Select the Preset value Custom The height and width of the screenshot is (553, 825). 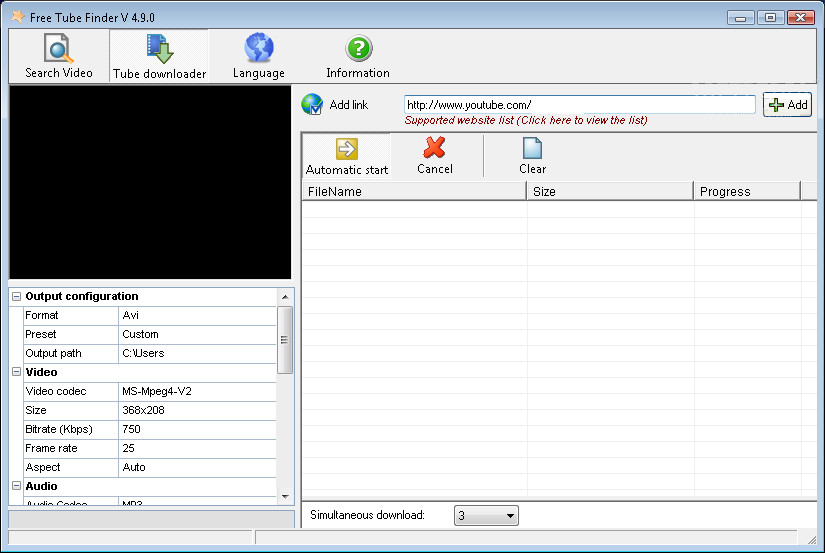click(197, 334)
